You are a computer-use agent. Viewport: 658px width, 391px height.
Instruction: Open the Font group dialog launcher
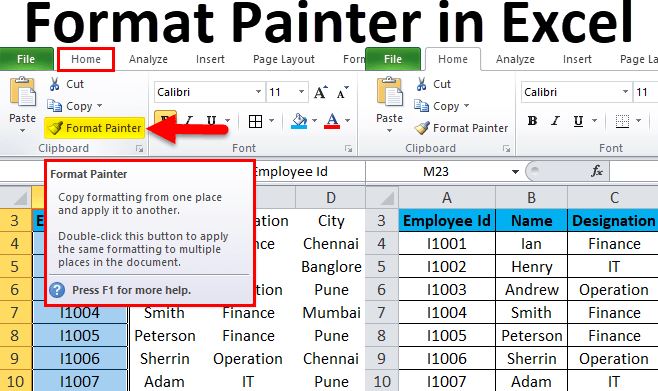pyautogui.click(x=348, y=149)
